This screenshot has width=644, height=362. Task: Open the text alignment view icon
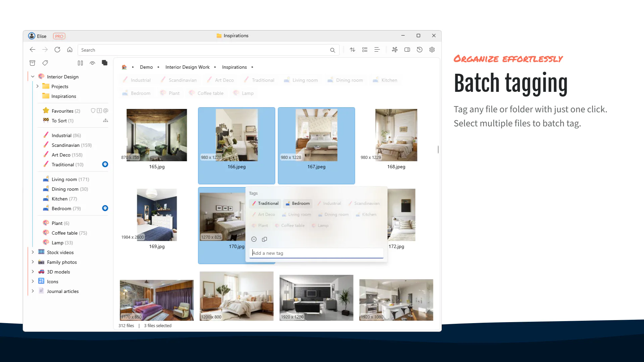pos(377,50)
